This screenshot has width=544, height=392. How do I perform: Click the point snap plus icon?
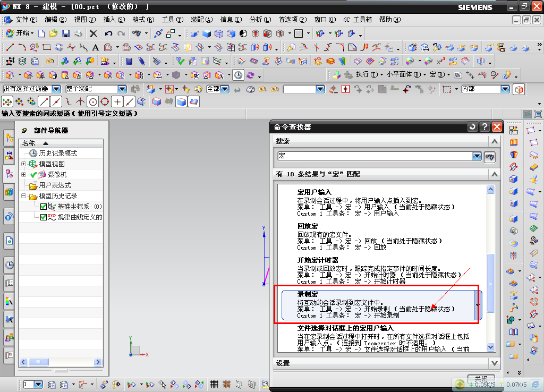(x=117, y=101)
